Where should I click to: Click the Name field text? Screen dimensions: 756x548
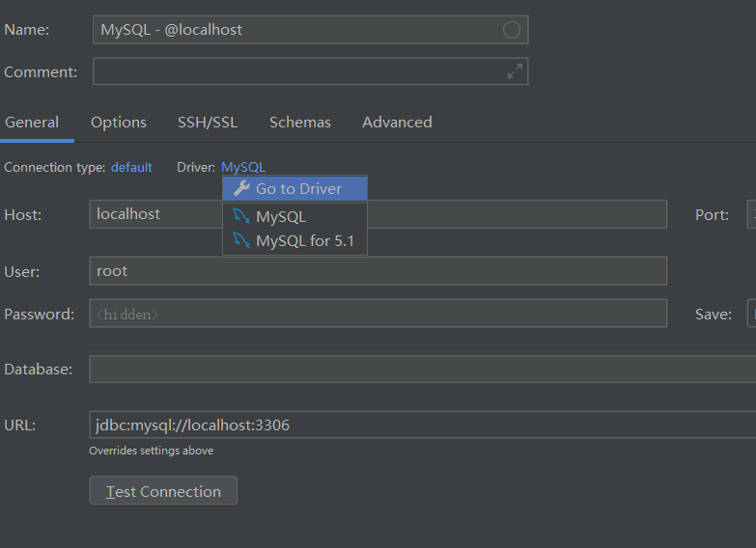pyautogui.click(x=290, y=30)
